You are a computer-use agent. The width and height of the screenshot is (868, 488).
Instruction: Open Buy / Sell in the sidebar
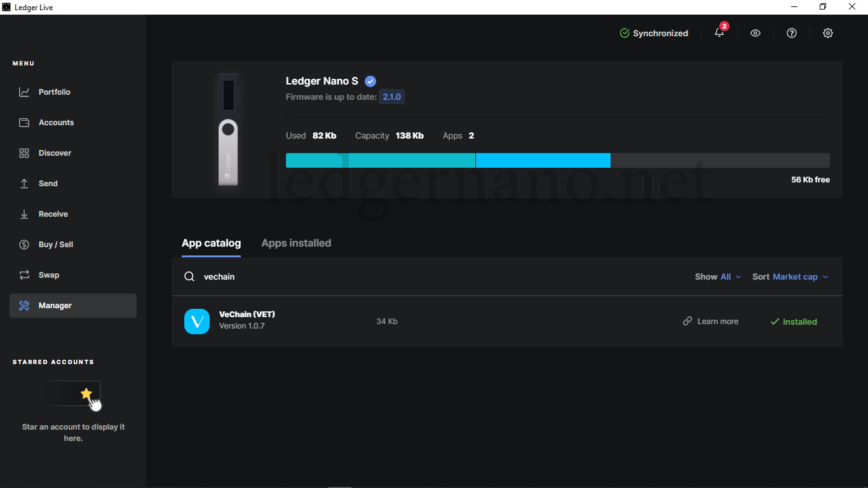click(73, 245)
